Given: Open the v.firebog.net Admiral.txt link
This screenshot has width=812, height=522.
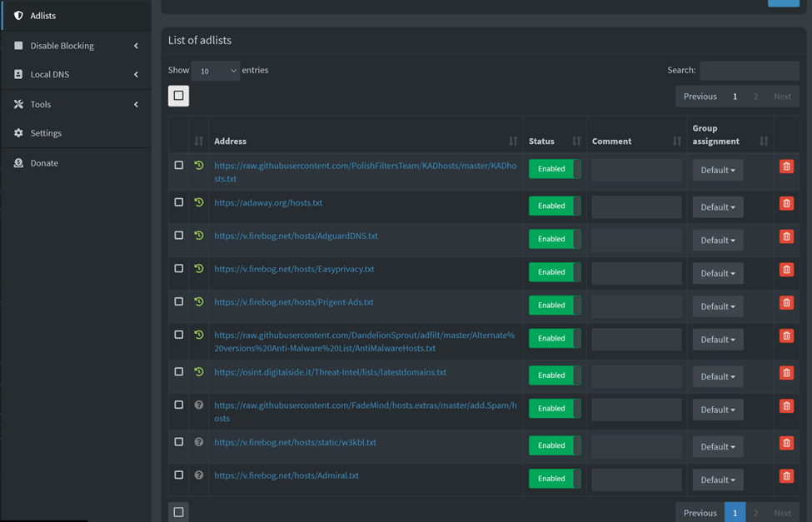Looking at the screenshot, I should pos(286,475).
